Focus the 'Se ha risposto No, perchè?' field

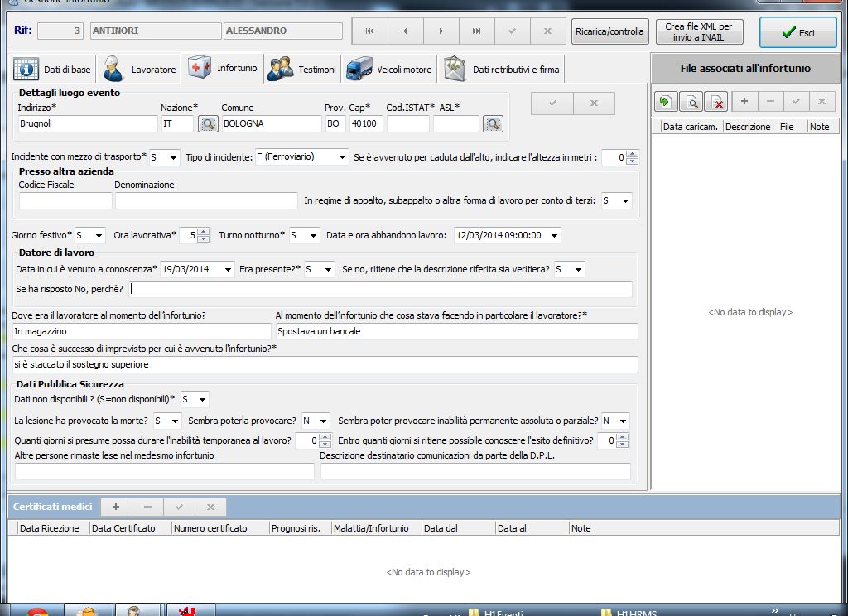(x=381, y=289)
